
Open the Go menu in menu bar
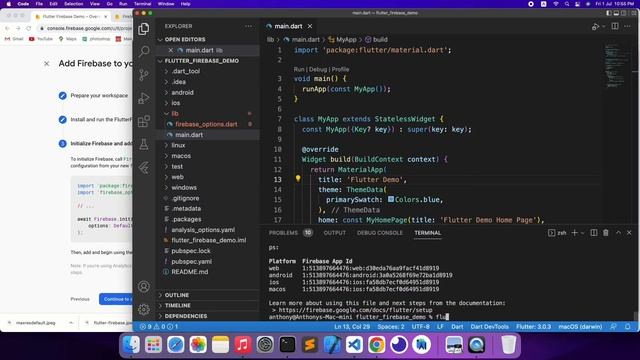[x=109, y=4]
